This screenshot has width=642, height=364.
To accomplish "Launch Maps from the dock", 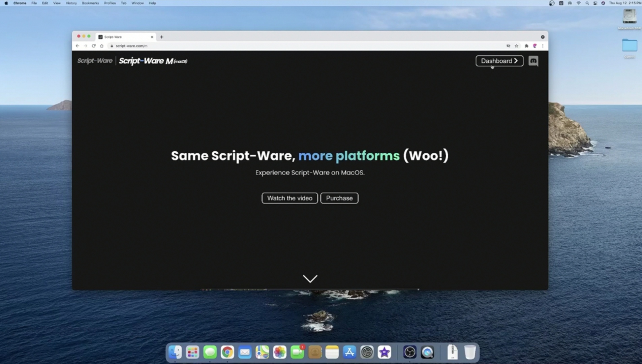I will [x=262, y=352].
